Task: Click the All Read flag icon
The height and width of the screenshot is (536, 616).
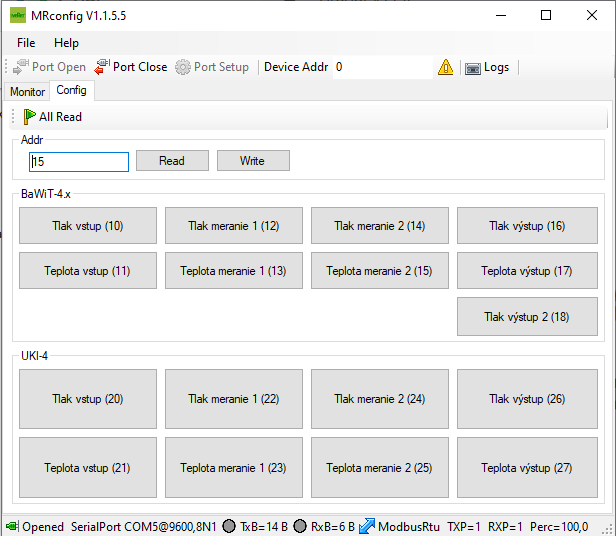Action: pos(30,117)
